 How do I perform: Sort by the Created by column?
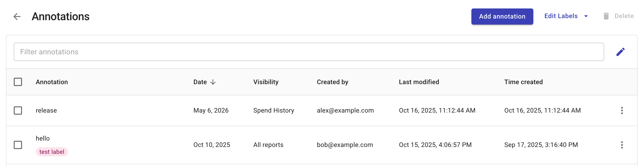coord(332,82)
